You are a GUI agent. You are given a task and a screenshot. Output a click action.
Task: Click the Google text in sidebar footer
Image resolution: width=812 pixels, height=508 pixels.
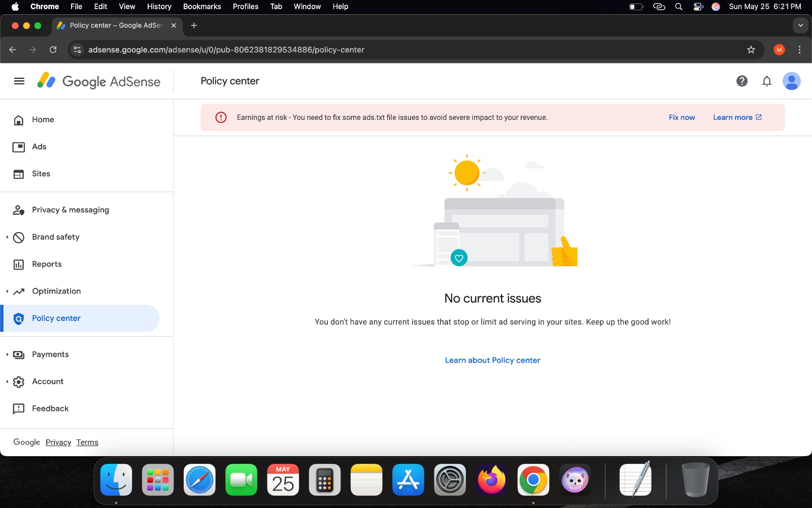click(26, 442)
